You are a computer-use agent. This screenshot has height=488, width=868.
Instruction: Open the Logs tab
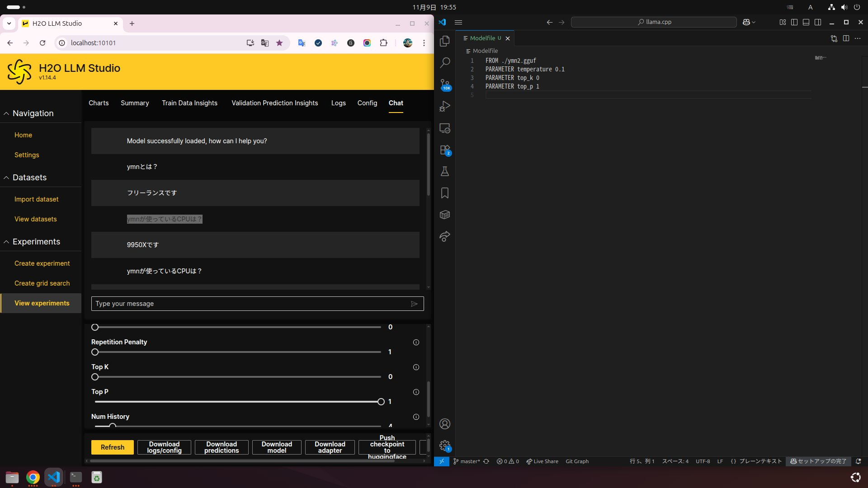tap(338, 103)
